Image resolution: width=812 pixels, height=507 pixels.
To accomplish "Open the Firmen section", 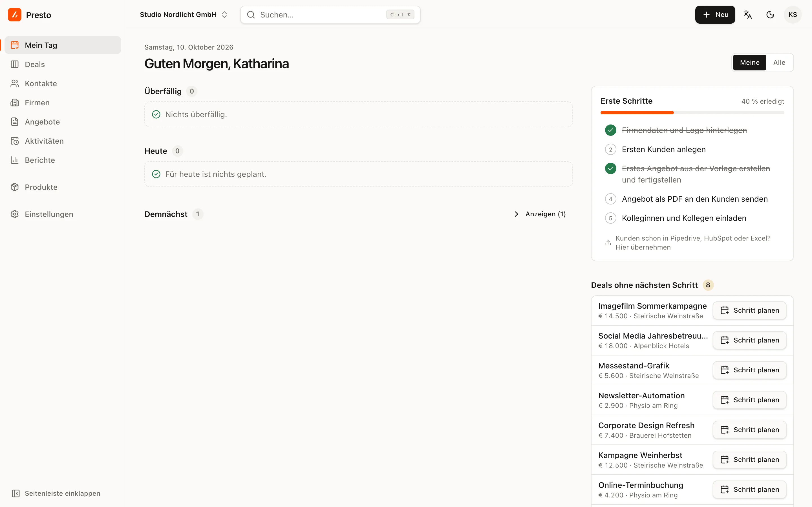I will [x=63, y=103].
